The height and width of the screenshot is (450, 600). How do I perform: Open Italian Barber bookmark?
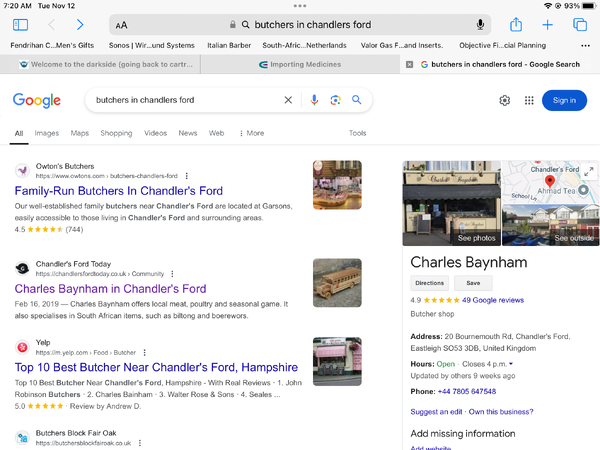pyautogui.click(x=229, y=46)
